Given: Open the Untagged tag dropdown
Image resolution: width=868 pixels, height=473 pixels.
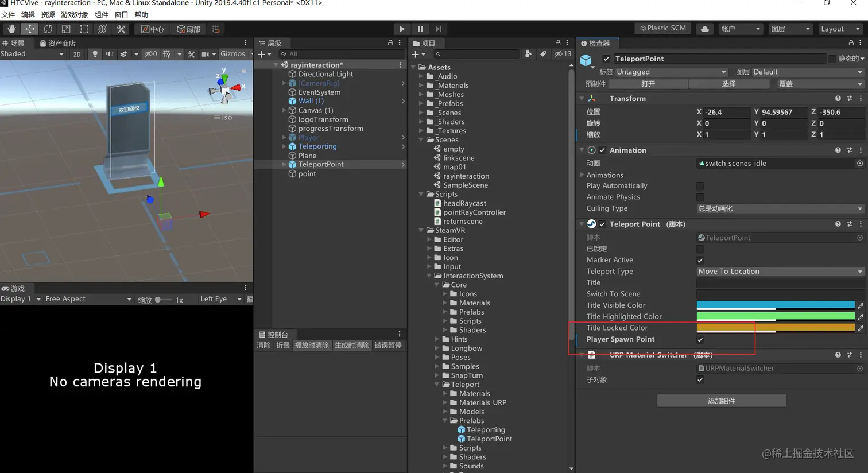Looking at the screenshot, I should pyautogui.click(x=672, y=72).
